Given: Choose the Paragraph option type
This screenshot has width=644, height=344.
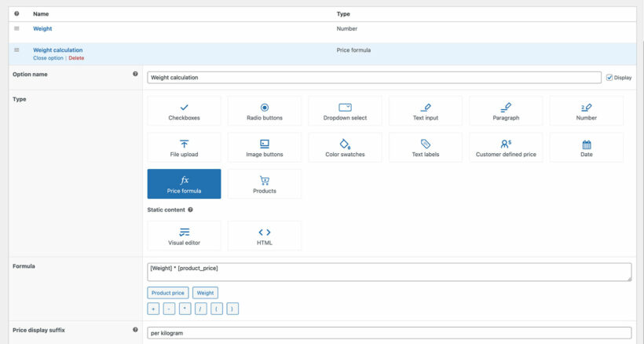Looking at the screenshot, I should pyautogui.click(x=506, y=111).
